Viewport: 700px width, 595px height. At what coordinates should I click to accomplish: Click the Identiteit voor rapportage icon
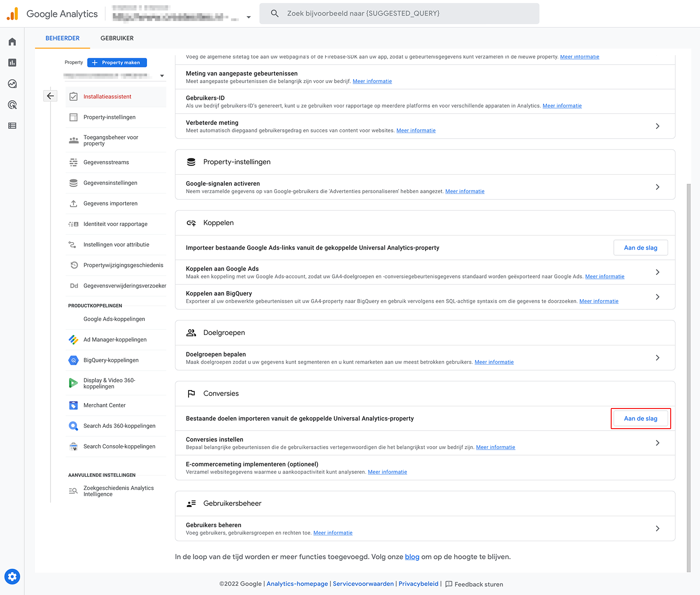tap(73, 224)
